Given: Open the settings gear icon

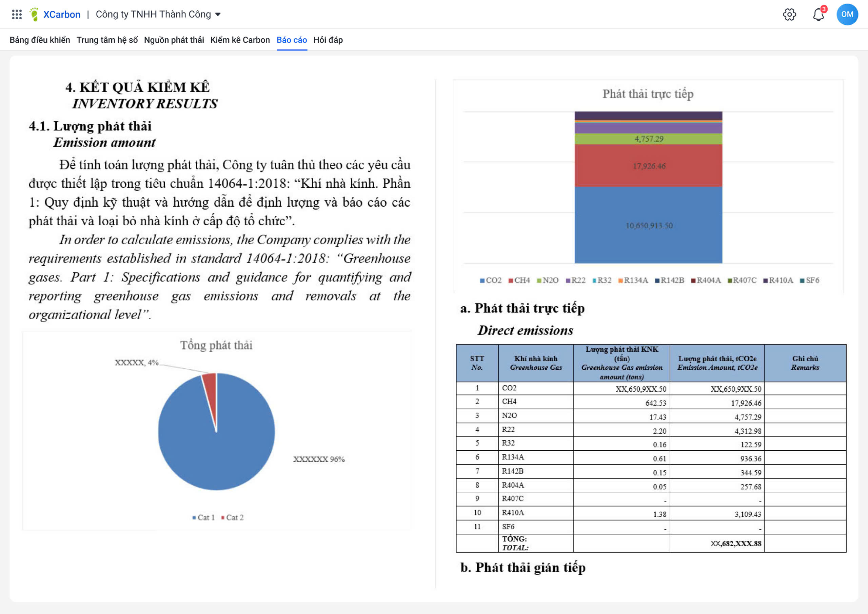Looking at the screenshot, I should point(789,14).
